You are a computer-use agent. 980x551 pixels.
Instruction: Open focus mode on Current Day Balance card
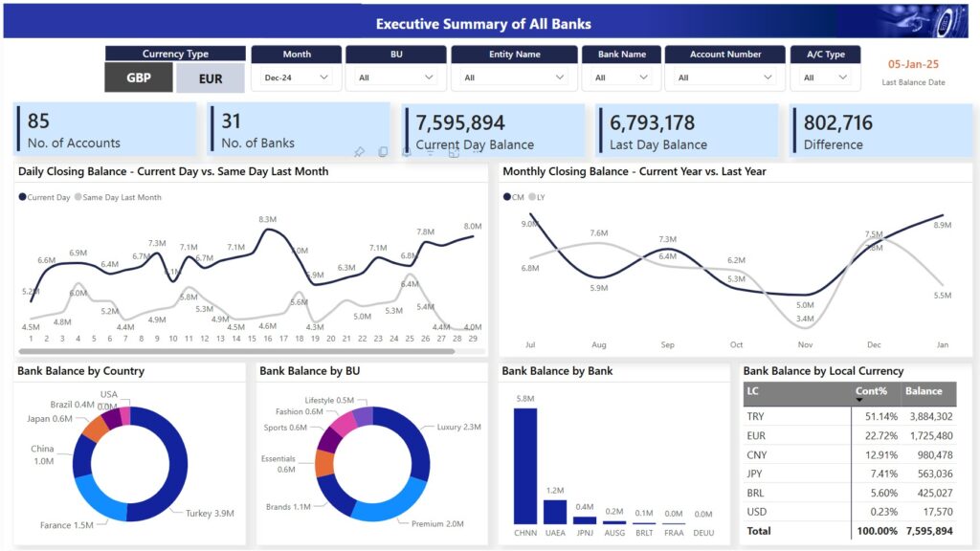(454, 153)
